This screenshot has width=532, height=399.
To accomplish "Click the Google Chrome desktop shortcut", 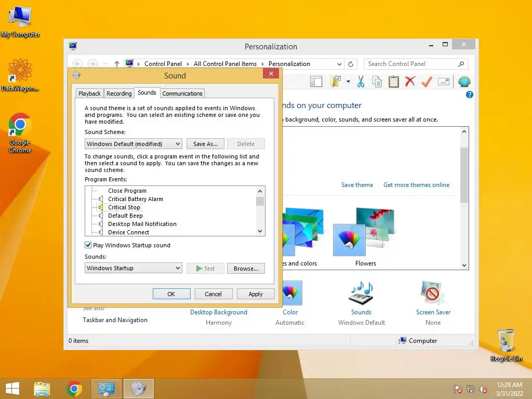I will pyautogui.click(x=20, y=134).
